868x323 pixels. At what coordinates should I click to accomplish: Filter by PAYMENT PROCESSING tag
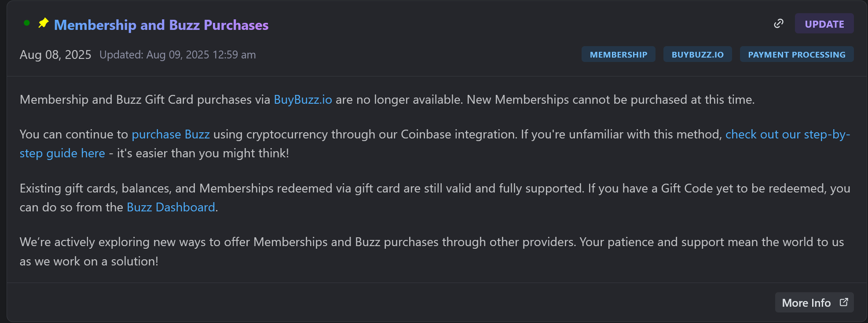[796, 54]
